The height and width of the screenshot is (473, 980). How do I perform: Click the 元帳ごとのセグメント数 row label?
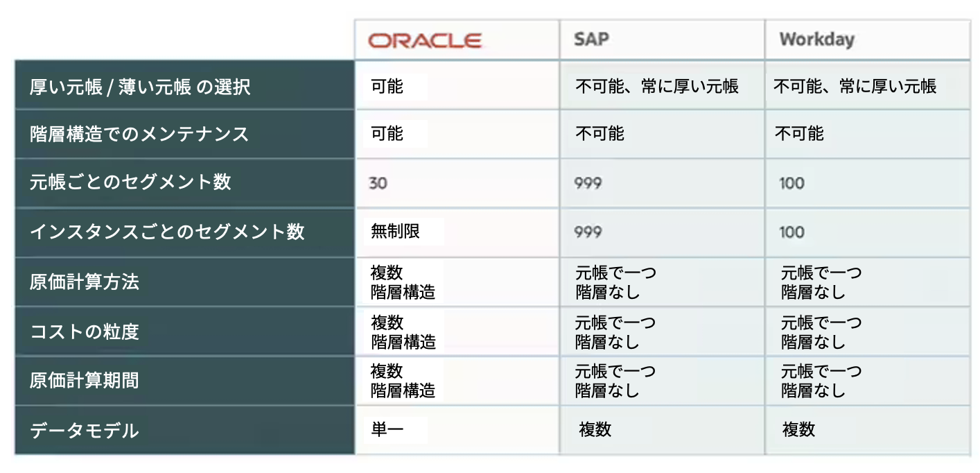130,182
